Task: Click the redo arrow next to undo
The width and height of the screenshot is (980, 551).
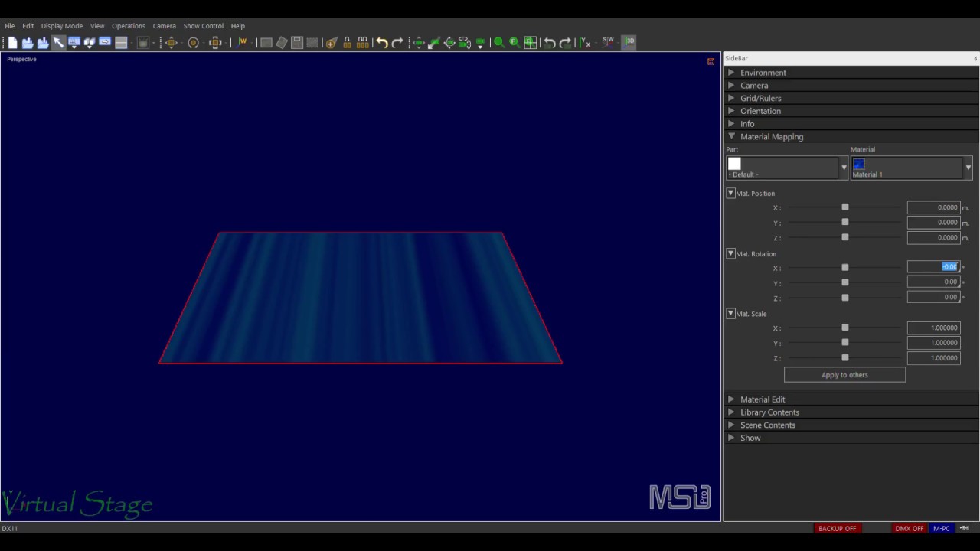Action: (397, 43)
